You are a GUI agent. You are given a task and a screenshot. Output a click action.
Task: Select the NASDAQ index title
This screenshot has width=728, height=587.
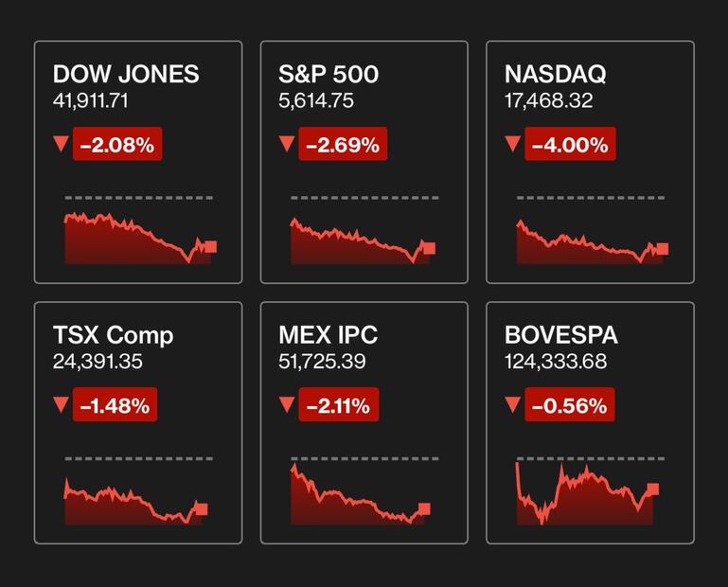(x=556, y=75)
